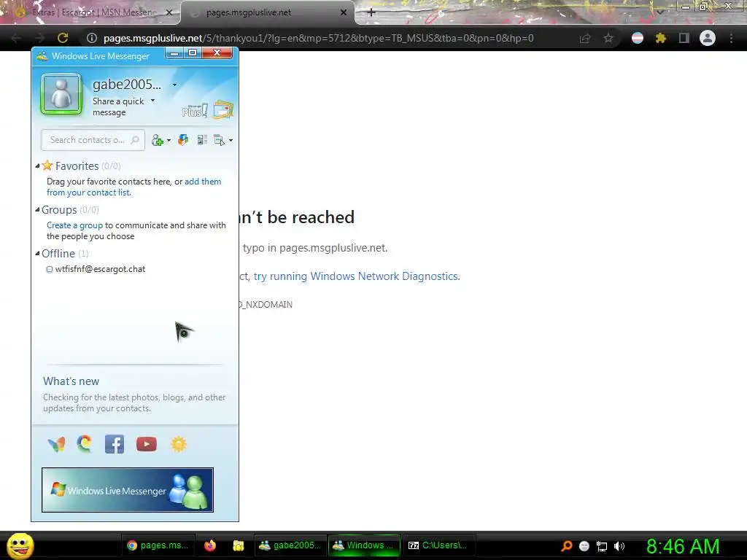Open the Chrome profile avatar

click(708, 38)
